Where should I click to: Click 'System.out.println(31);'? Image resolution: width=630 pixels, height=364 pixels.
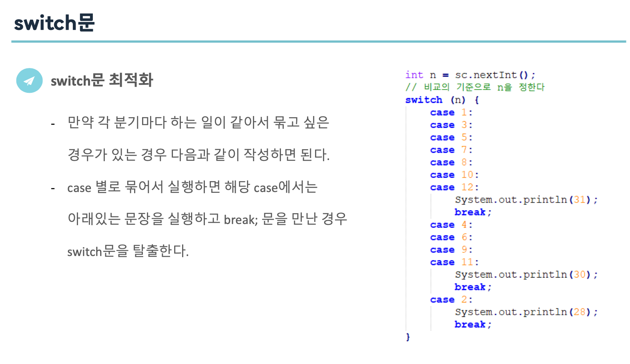click(526, 200)
